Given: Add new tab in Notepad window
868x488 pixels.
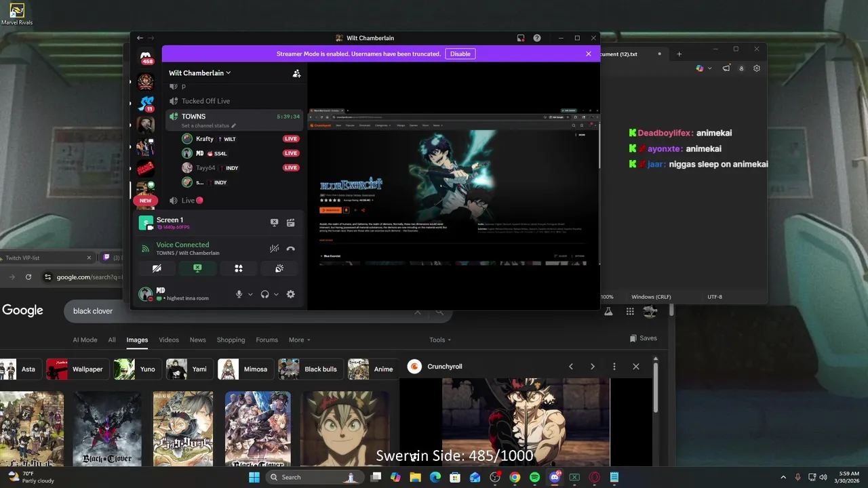Looking at the screenshot, I should pyautogui.click(x=679, y=54).
